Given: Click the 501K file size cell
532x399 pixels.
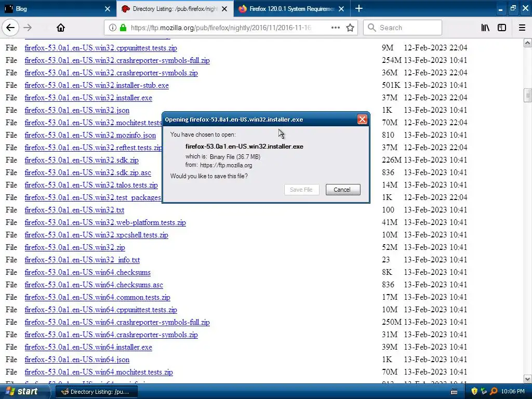Looking at the screenshot, I should (x=391, y=85).
